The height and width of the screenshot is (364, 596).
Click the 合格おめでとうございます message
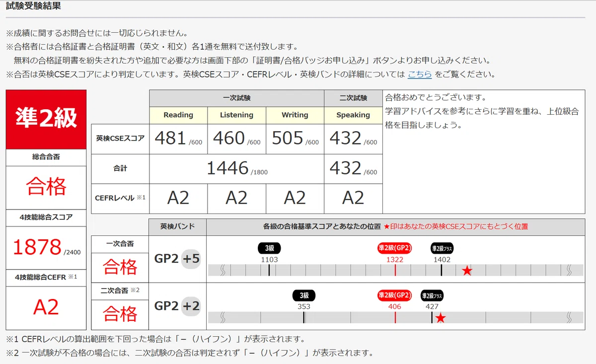click(436, 97)
